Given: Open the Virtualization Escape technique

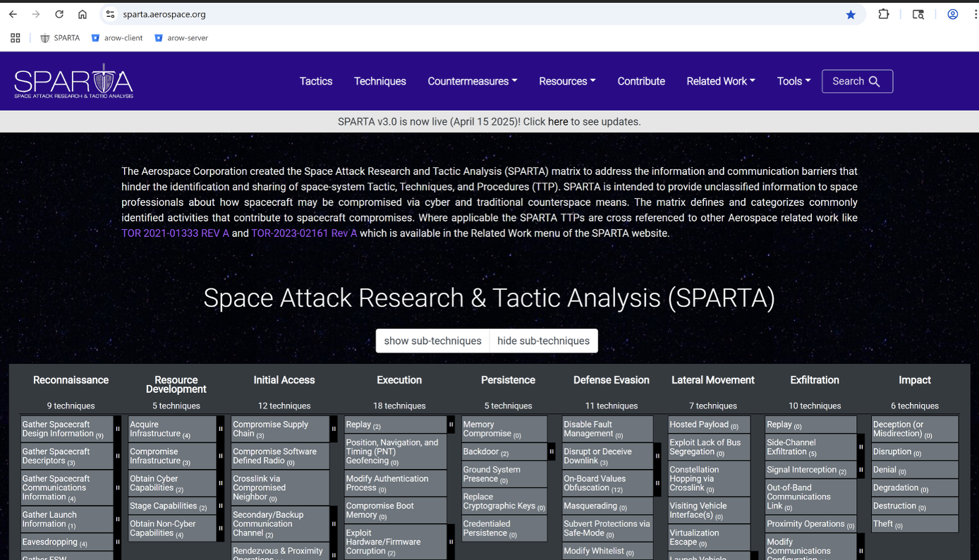Looking at the screenshot, I should click(x=709, y=537).
